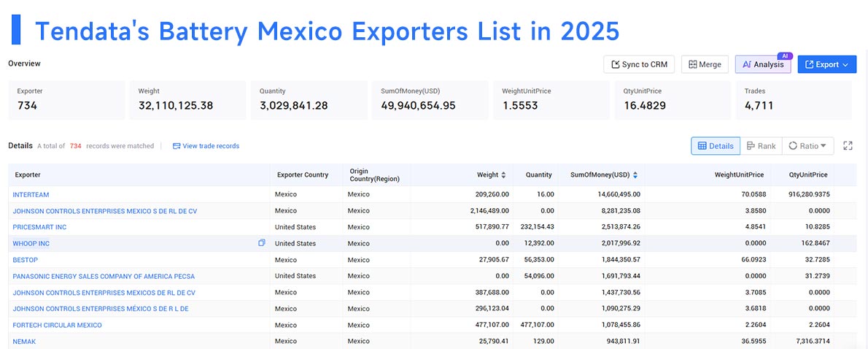The height and width of the screenshot is (349, 868).
Task: Click the 232,154.43 quantity cell for PRICESMART
Action: pyautogui.click(x=537, y=227)
